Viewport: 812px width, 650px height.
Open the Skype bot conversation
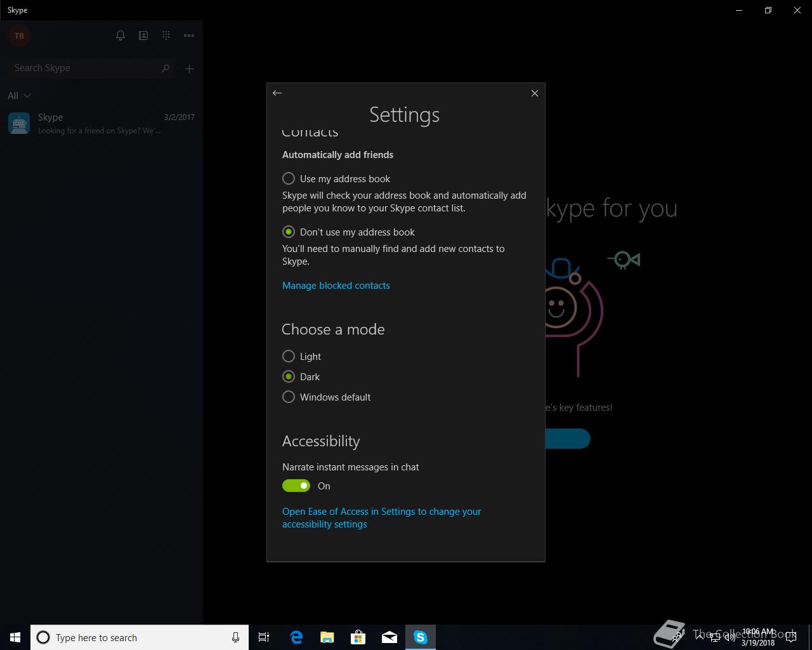point(101,123)
